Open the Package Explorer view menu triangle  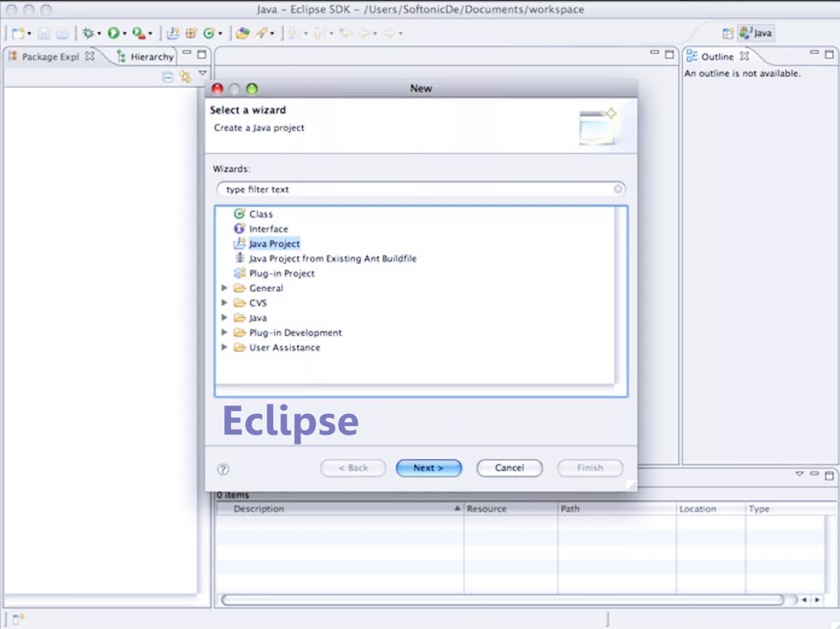tap(203, 74)
